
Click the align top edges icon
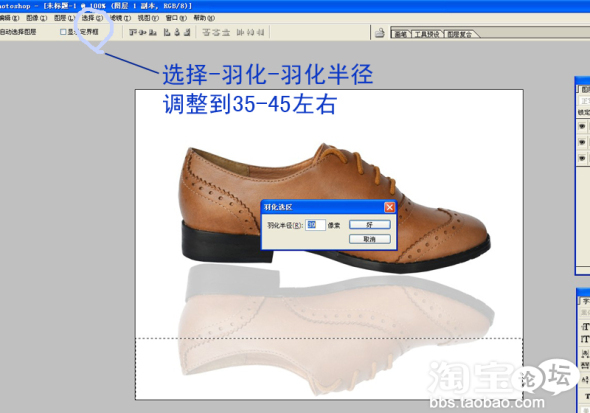click(x=132, y=32)
